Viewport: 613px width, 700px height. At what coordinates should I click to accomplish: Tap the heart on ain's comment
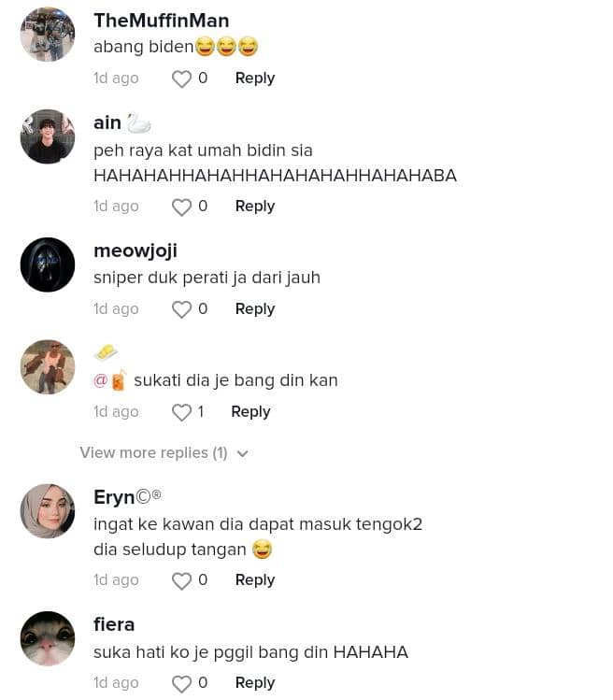181,207
